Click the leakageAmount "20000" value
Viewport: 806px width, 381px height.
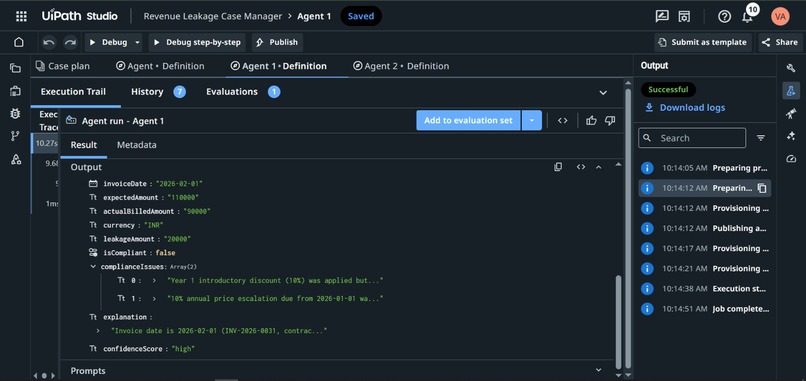[177, 239]
